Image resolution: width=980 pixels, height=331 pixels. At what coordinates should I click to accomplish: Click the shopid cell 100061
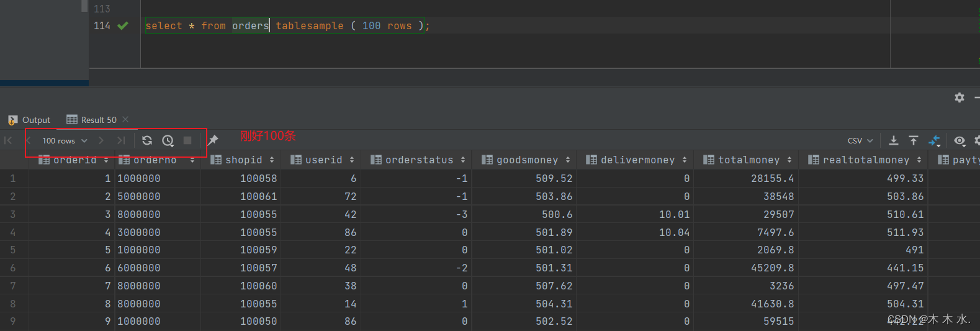241,196
